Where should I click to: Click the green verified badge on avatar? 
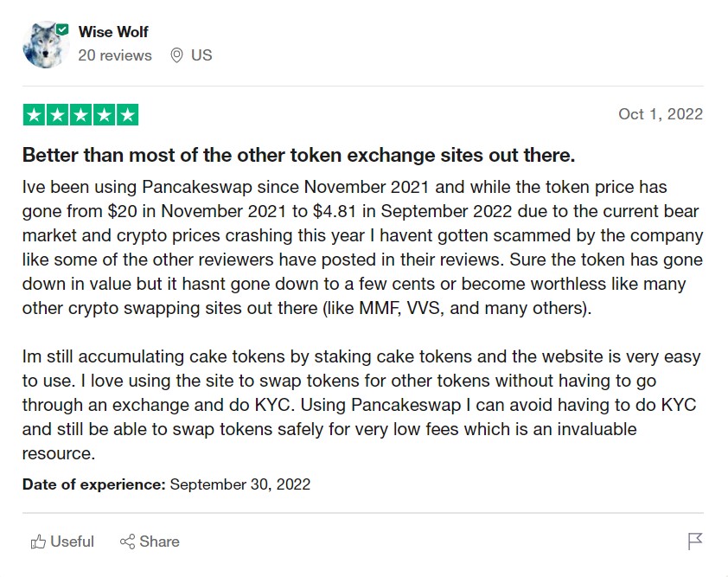62,30
